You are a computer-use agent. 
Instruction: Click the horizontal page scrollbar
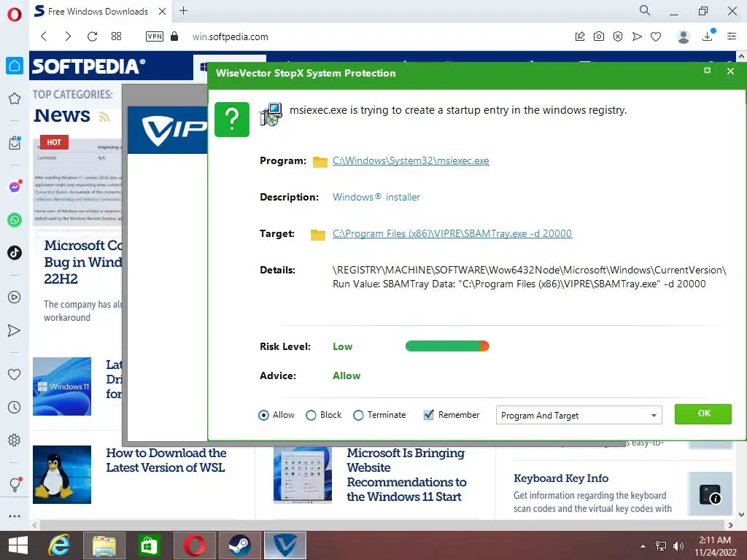pyautogui.click(x=384, y=525)
